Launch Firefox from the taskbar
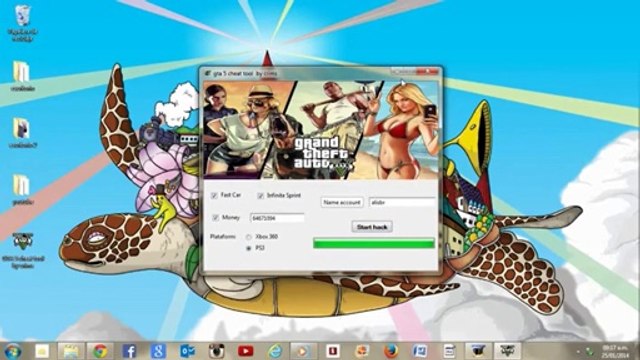The width and height of the screenshot is (640, 360). [x=391, y=351]
